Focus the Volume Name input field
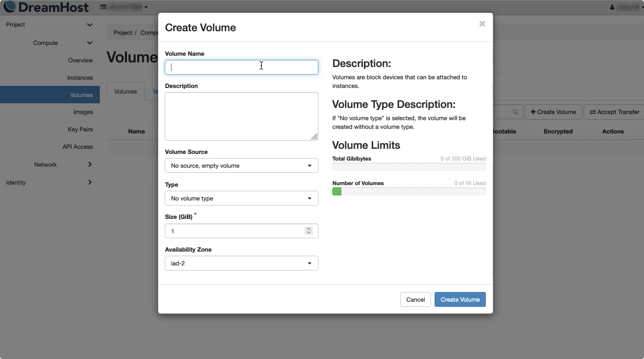The width and height of the screenshot is (644, 359). coord(241,67)
